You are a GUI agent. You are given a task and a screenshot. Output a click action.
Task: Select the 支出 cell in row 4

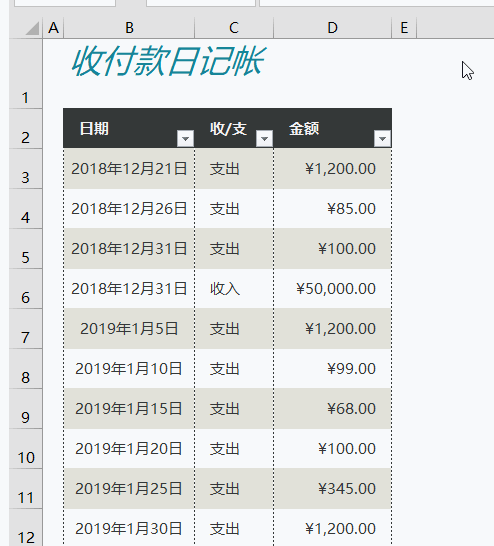(x=234, y=209)
